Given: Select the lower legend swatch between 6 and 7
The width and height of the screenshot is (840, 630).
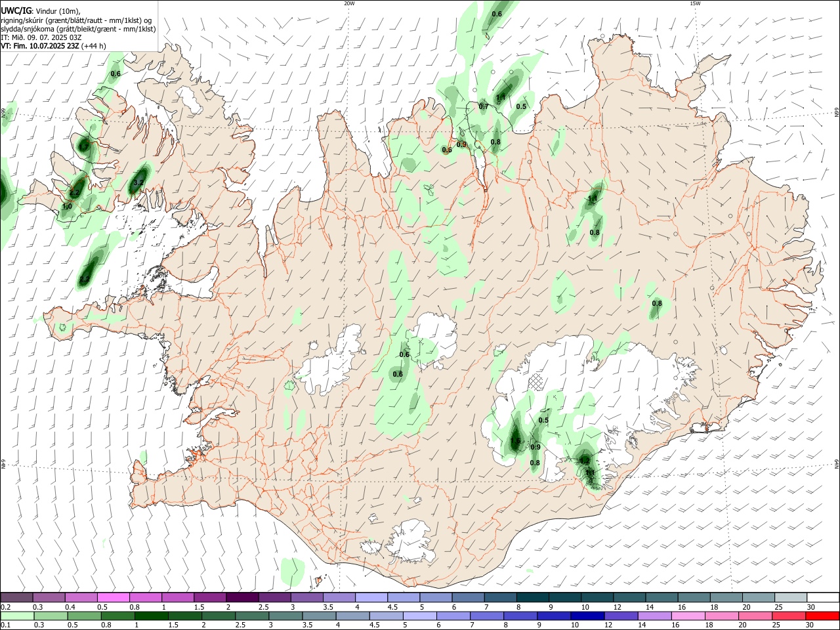Looking at the screenshot, I should click(453, 616).
